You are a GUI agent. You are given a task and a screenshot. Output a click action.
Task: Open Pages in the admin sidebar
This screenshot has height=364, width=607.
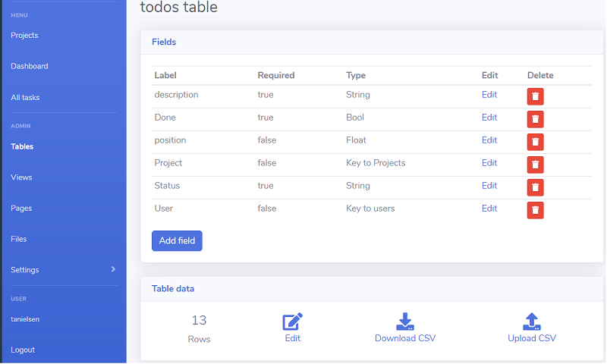(x=21, y=208)
